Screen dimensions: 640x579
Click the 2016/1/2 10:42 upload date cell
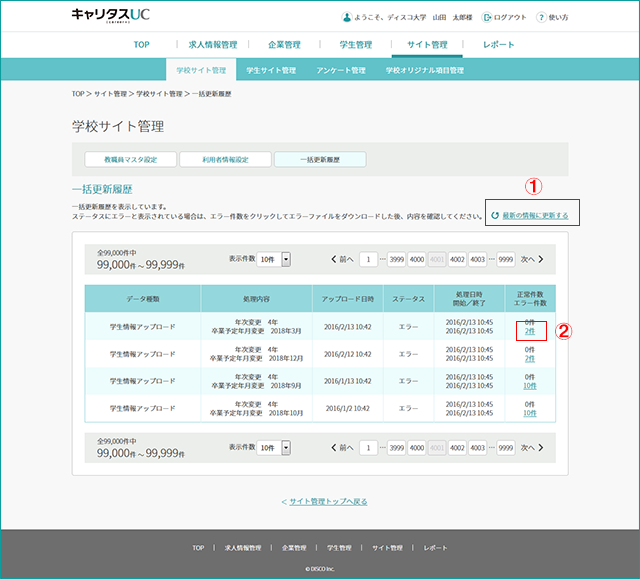coord(348,408)
